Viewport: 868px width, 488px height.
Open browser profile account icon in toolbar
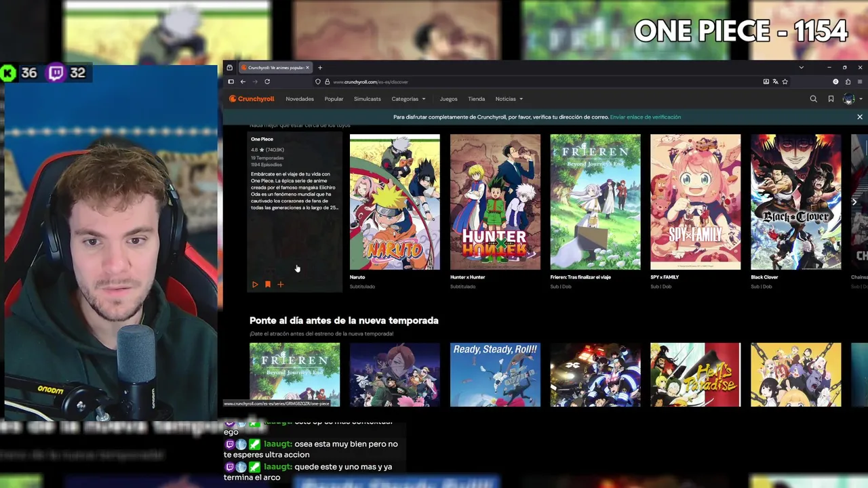[x=835, y=82]
